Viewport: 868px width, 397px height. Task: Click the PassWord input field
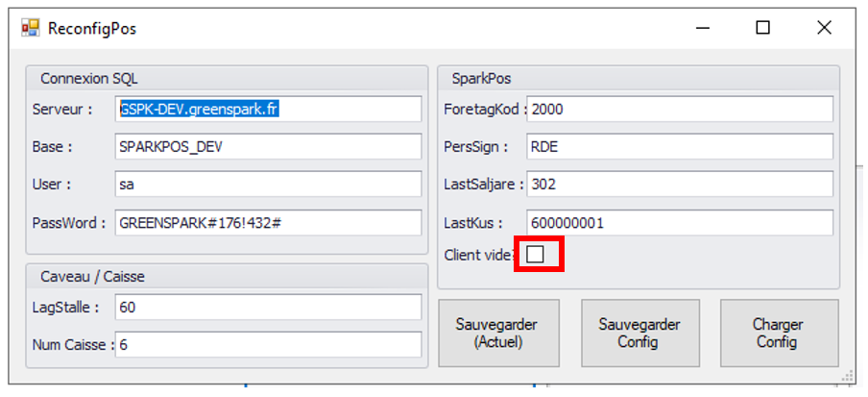[x=268, y=223]
